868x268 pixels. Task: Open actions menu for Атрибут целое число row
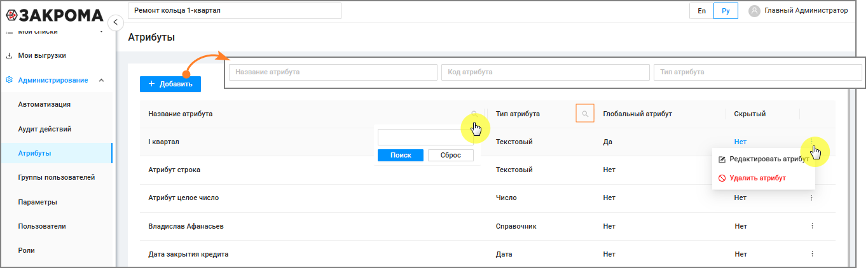[811, 198]
